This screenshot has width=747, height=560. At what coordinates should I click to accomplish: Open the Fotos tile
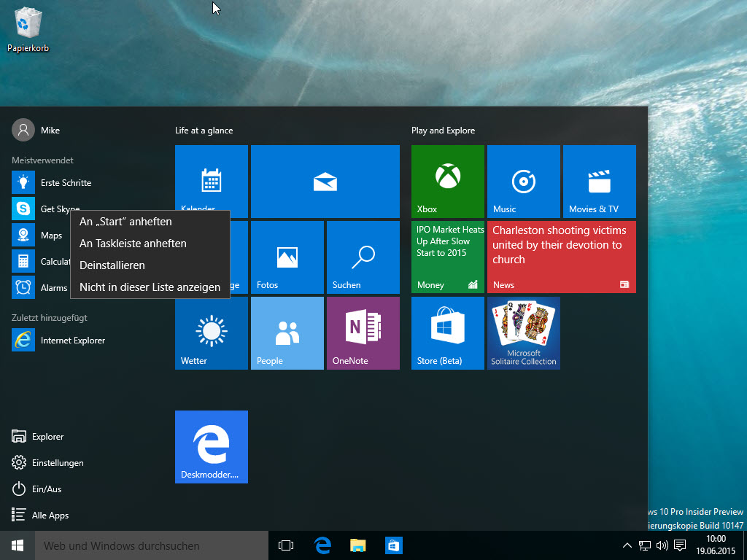pyautogui.click(x=287, y=257)
